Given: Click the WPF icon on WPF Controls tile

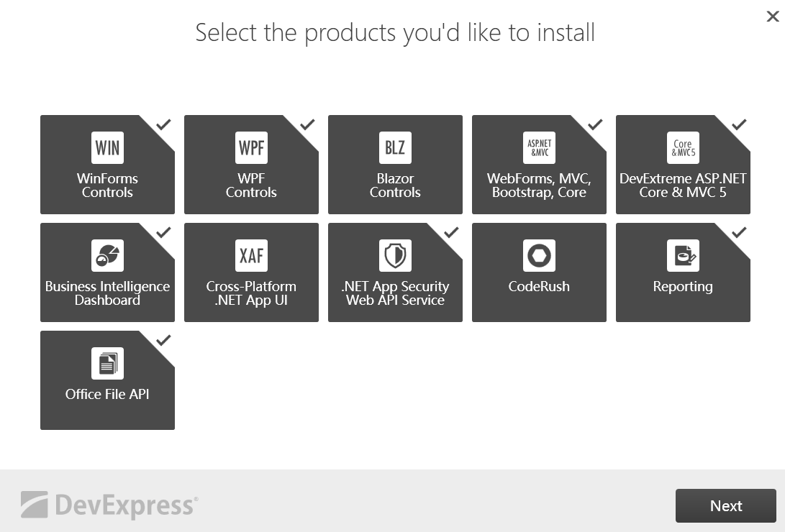Looking at the screenshot, I should [251, 147].
